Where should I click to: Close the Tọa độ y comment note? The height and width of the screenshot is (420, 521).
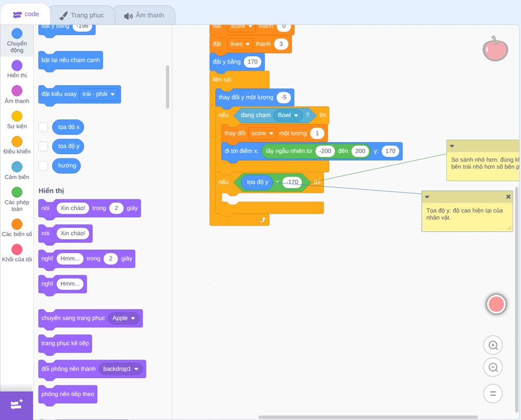point(508,196)
